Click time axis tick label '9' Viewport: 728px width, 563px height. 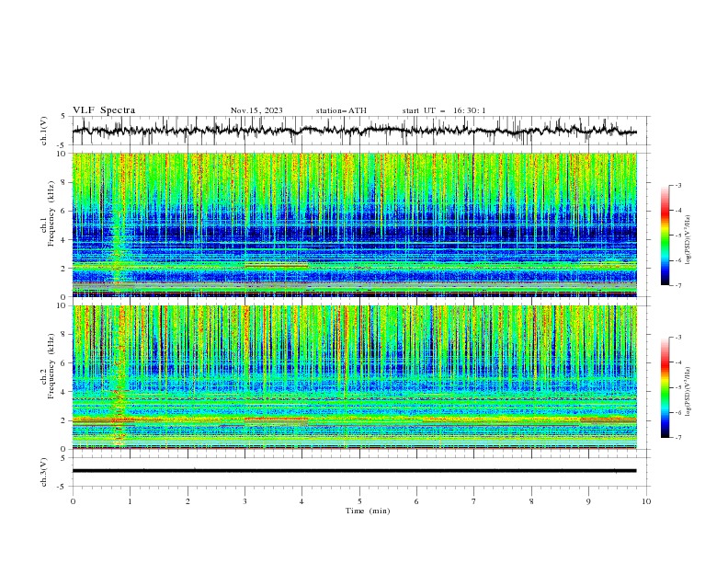(588, 501)
